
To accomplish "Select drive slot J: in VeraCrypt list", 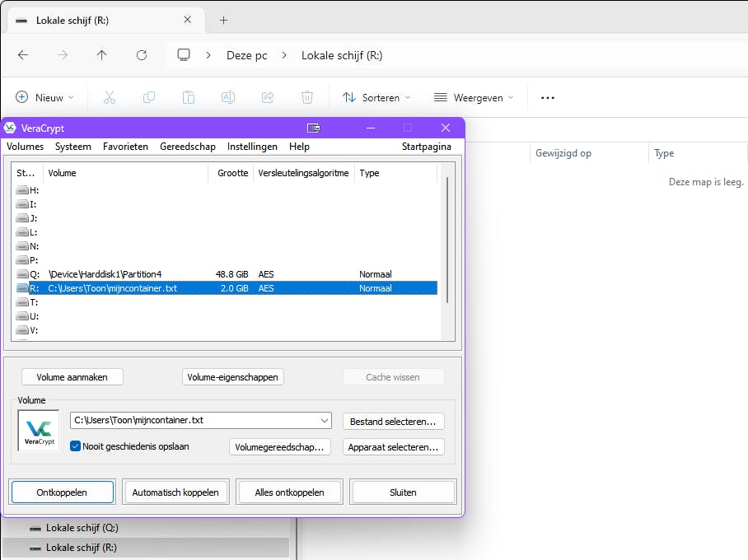I will [x=26, y=218].
